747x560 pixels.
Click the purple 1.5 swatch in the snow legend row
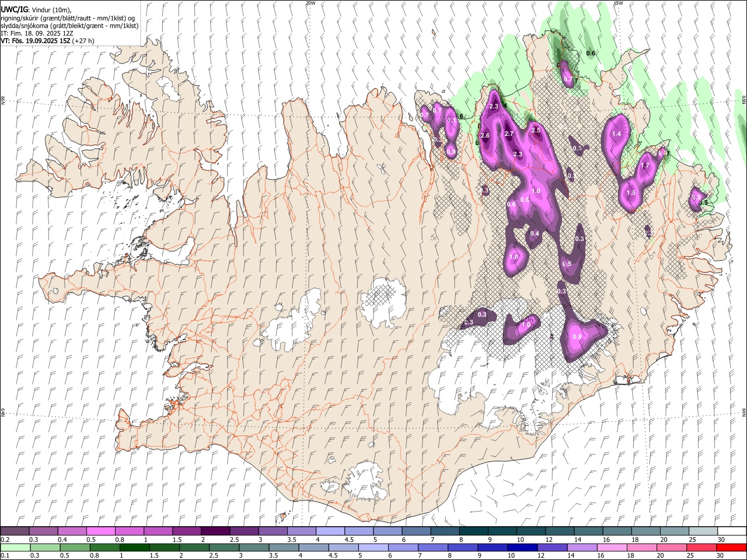tap(187, 531)
